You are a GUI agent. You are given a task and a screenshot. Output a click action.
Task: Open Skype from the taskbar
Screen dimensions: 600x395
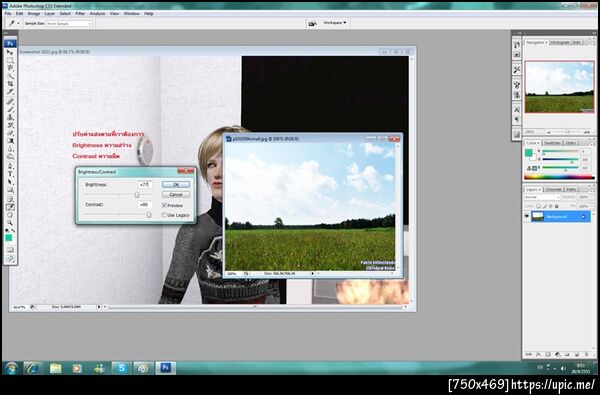coord(122,368)
